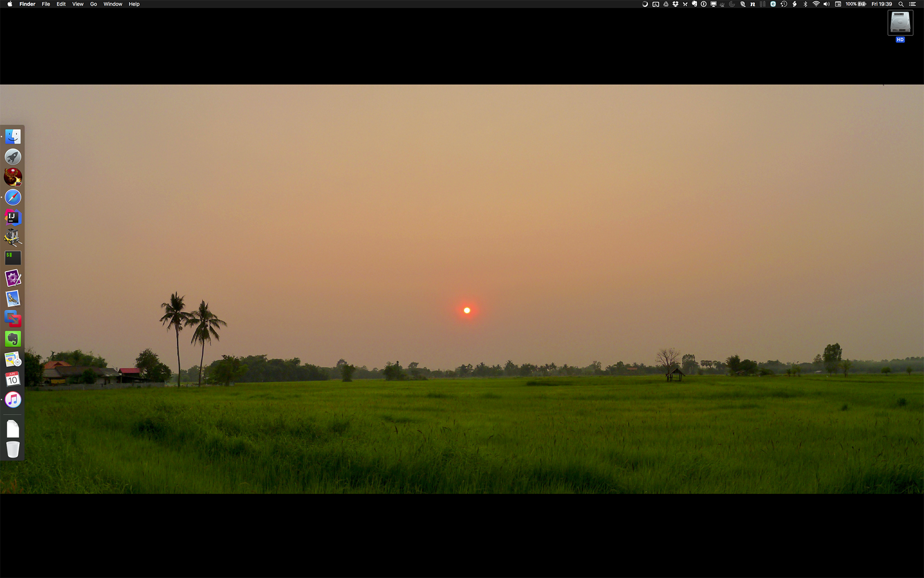Click the Dropbox menu bar icon

tap(675, 4)
